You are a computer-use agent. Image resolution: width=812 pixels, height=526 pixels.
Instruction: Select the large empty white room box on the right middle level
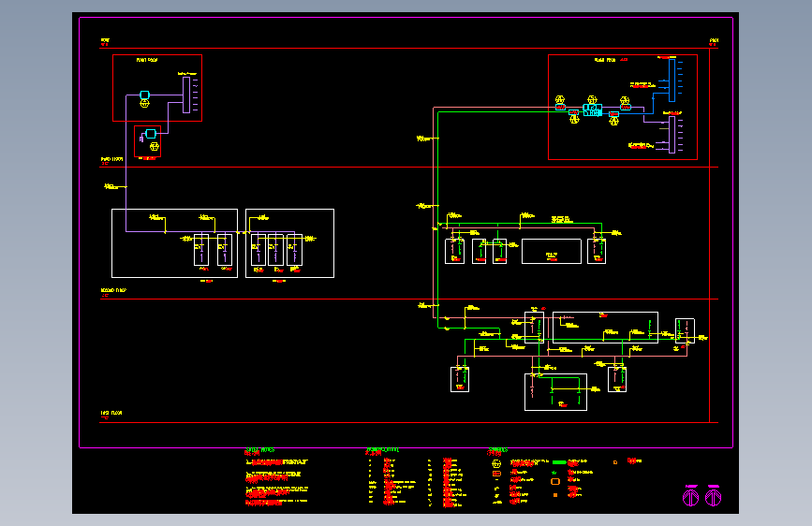click(552, 251)
